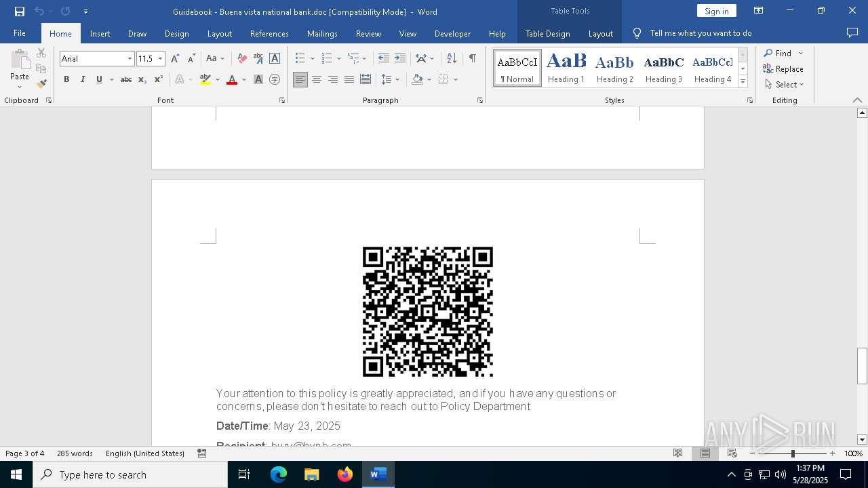
Task: Toggle distributed alignment
Action: click(366, 79)
